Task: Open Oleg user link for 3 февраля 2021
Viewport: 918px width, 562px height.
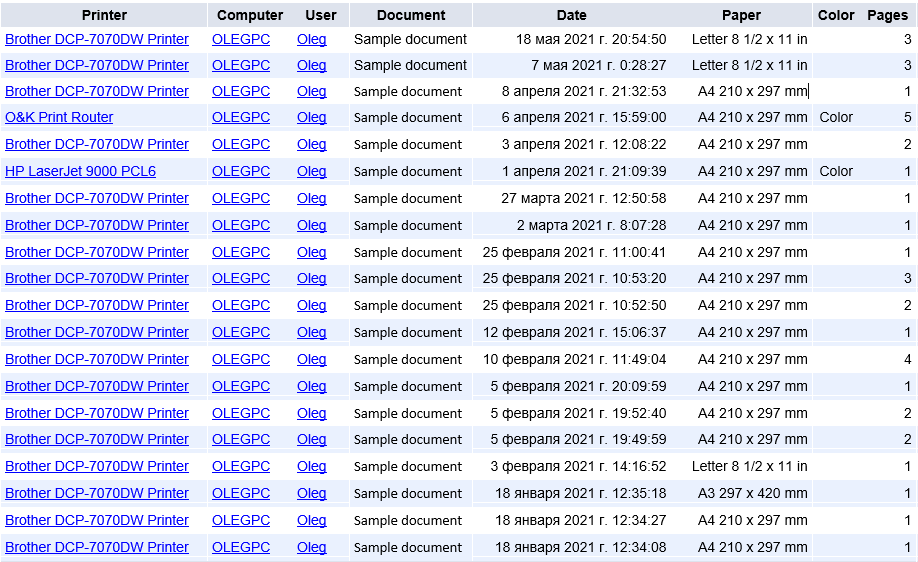Action: point(311,466)
